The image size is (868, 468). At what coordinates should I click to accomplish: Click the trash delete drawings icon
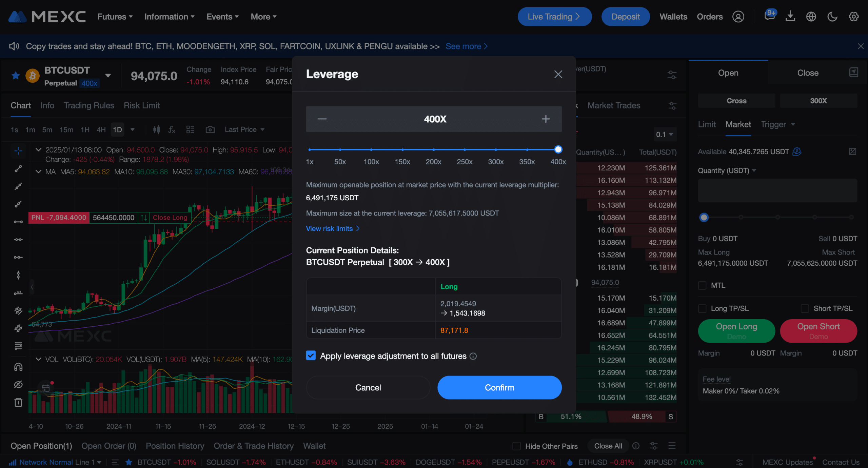tap(18, 402)
